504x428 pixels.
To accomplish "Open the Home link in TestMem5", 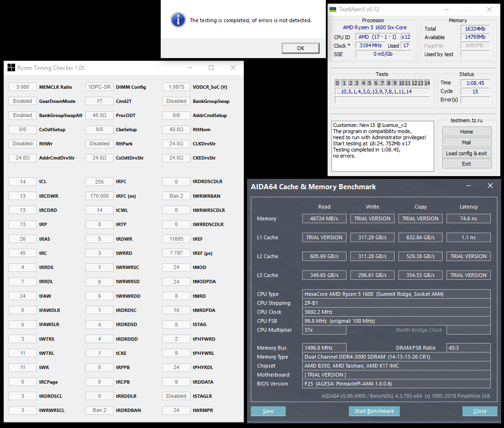I will (467, 132).
